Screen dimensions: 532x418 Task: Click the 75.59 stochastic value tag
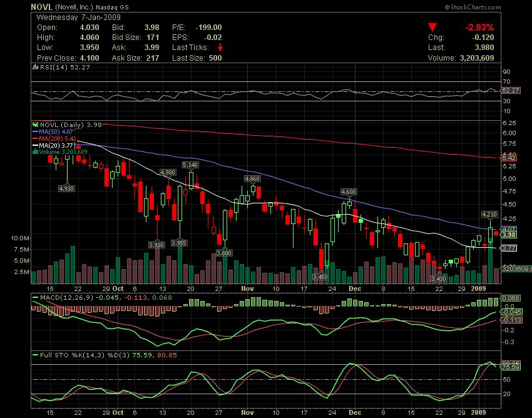pyautogui.click(x=511, y=367)
